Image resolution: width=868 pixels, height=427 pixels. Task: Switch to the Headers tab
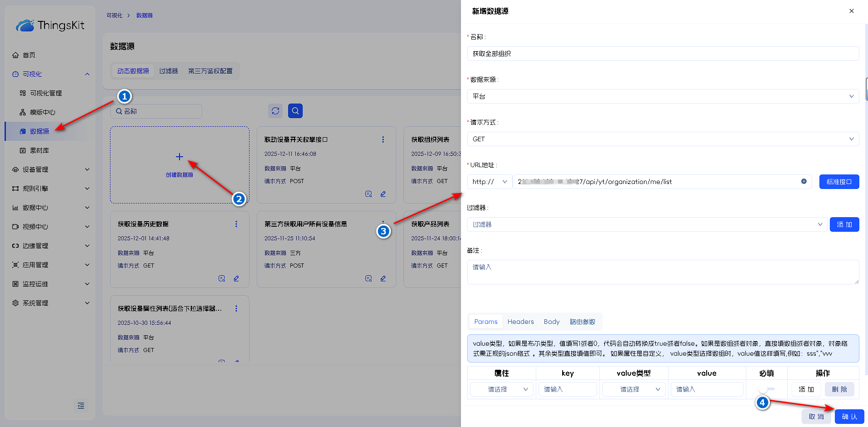click(x=520, y=322)
